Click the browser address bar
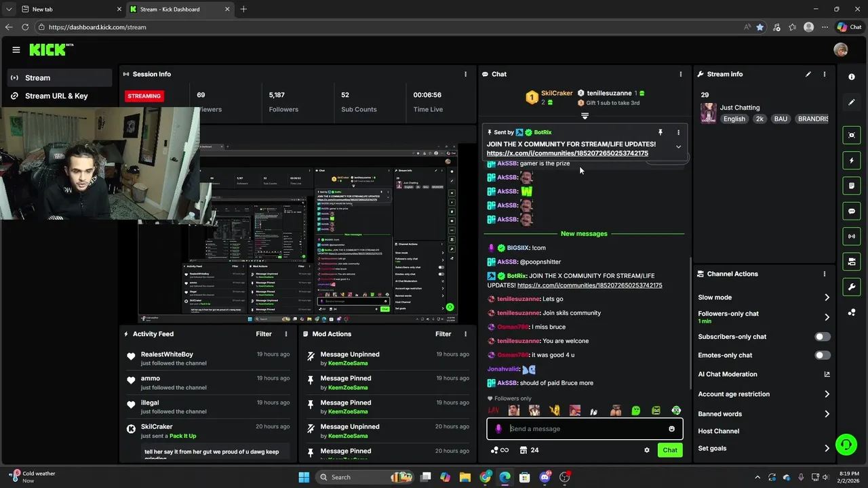Image resolution: width=868 pixels, height=488 pixels. point(393,27)
